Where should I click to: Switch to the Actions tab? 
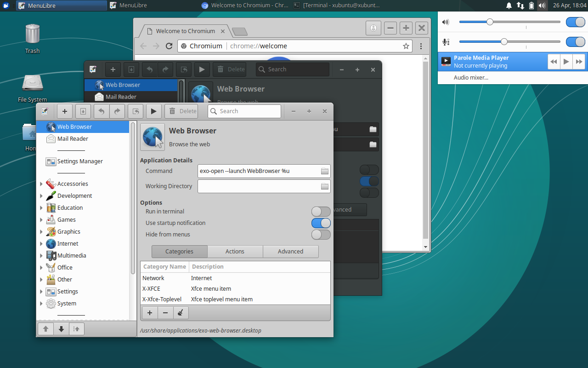click(235, 251)
